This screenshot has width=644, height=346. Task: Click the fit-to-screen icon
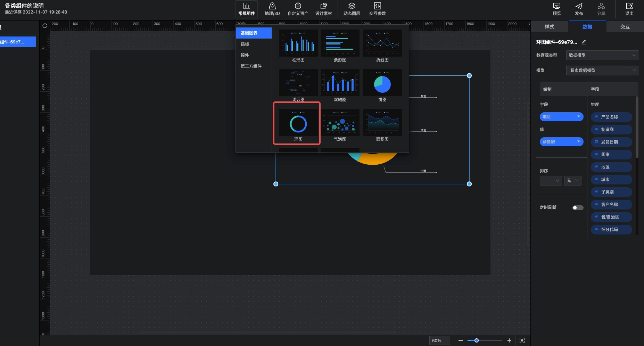pyautogui.click(x=522, y=340)
